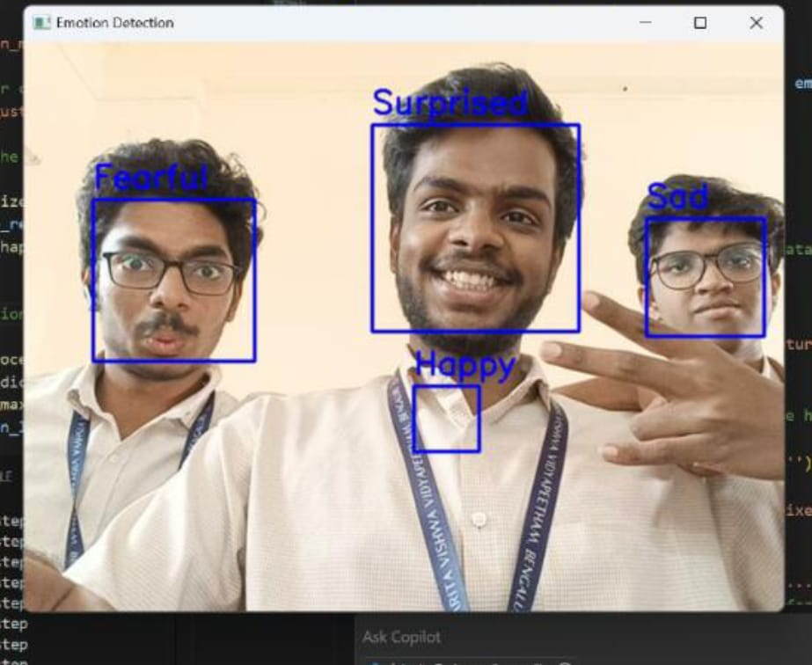The width and height of the screenshot is (812, 665).
Task: Minimize the Emotion Detection window
Action: point(645,23)
